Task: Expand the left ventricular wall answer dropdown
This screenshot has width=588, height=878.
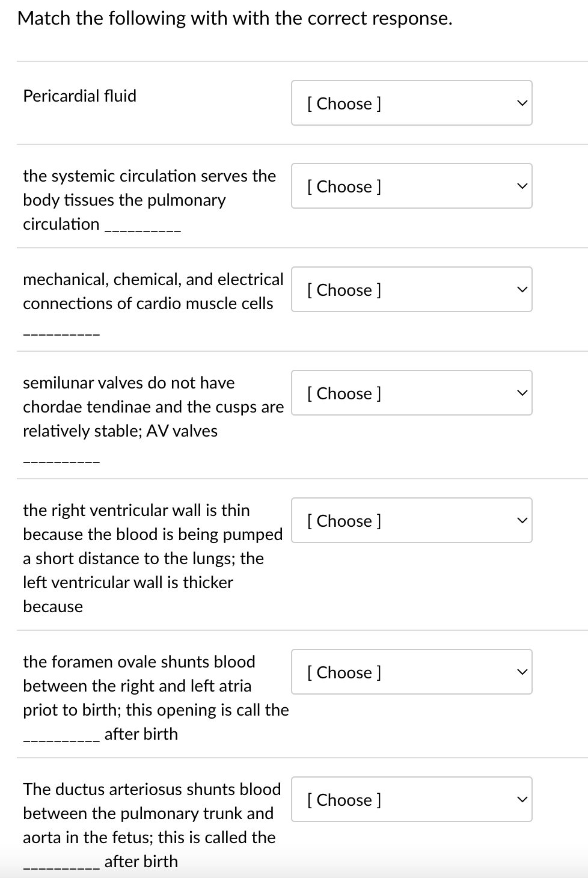Action: [x=411, y=520]
